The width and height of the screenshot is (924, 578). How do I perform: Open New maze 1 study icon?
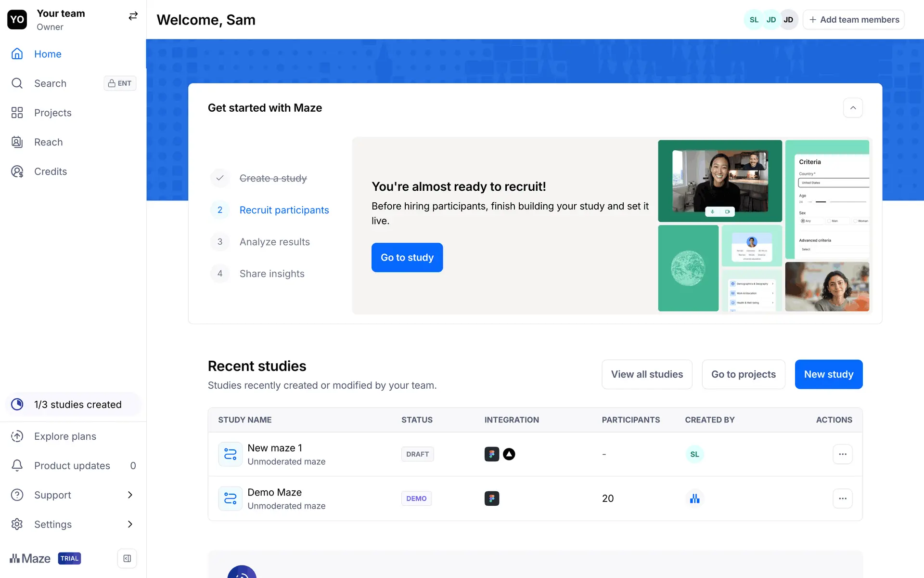coord(230,454)
